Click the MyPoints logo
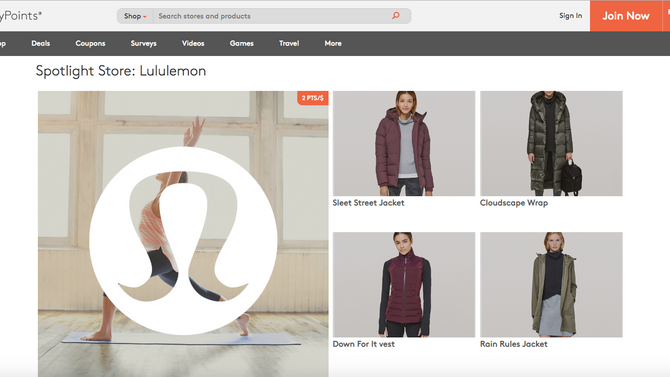Image resolution: width=670 pixels, height=377 pixels. tap(21, 16)
